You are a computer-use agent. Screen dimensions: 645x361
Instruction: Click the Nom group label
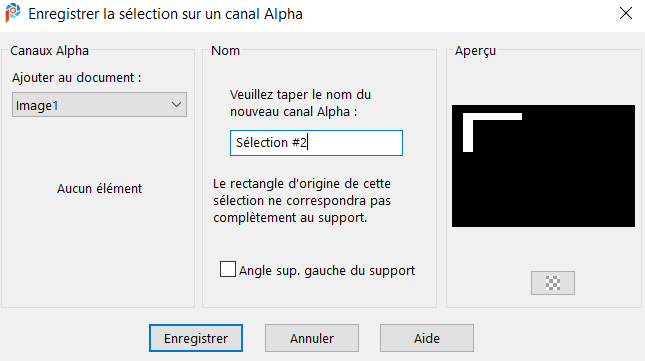pos(225,51)
